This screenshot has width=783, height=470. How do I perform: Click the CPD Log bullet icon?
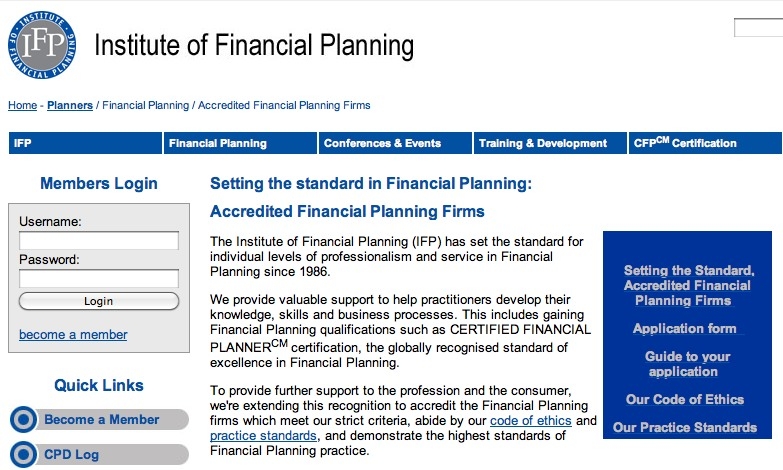coord(23,455)
